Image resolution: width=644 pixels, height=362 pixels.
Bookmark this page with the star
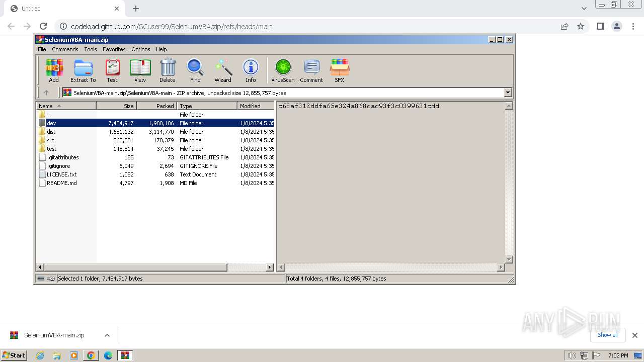(581, 26)
